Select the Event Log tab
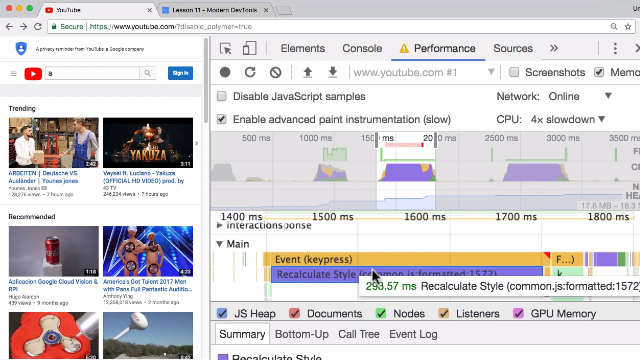The image size is (640, 360). click(413, 334)
